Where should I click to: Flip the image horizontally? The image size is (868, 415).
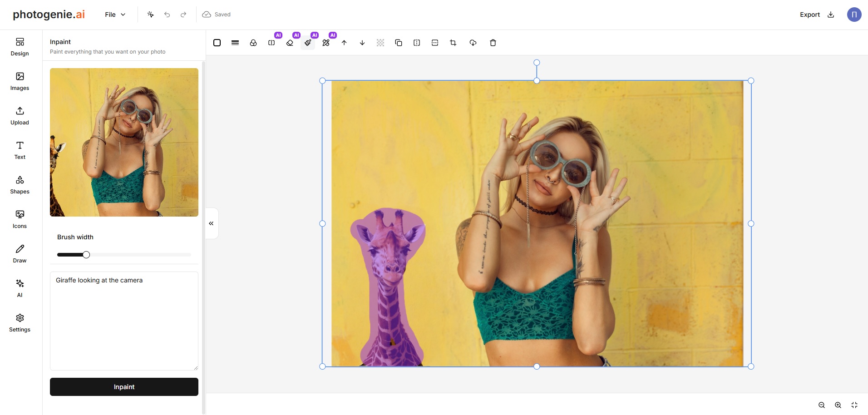pyautogui.click(x=417, y=43)
